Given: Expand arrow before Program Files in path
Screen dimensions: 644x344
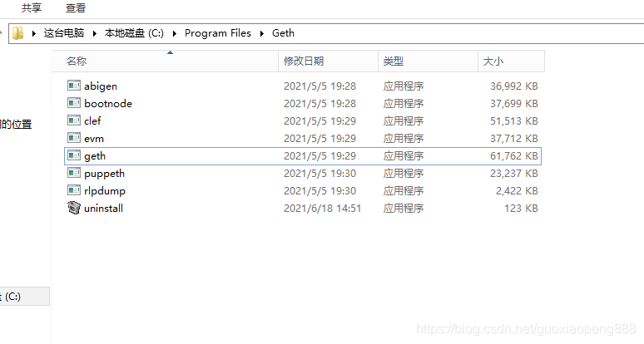Looking at the screenshot, I should [175, 33].
